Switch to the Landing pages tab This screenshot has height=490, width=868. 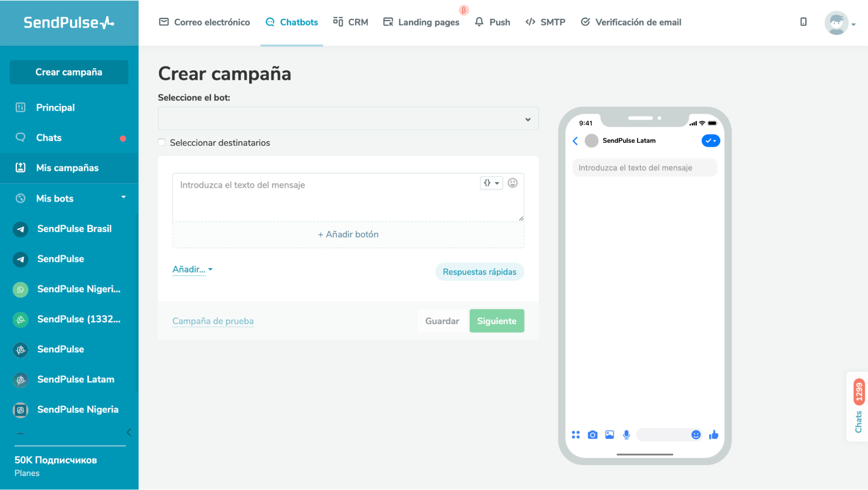coord(421,22)
